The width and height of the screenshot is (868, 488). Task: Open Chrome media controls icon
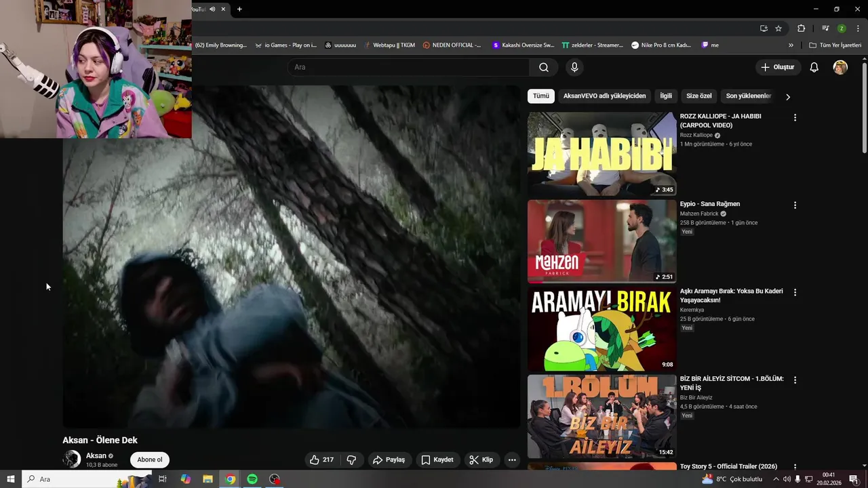pyautogui.click(x=825, y=28)
